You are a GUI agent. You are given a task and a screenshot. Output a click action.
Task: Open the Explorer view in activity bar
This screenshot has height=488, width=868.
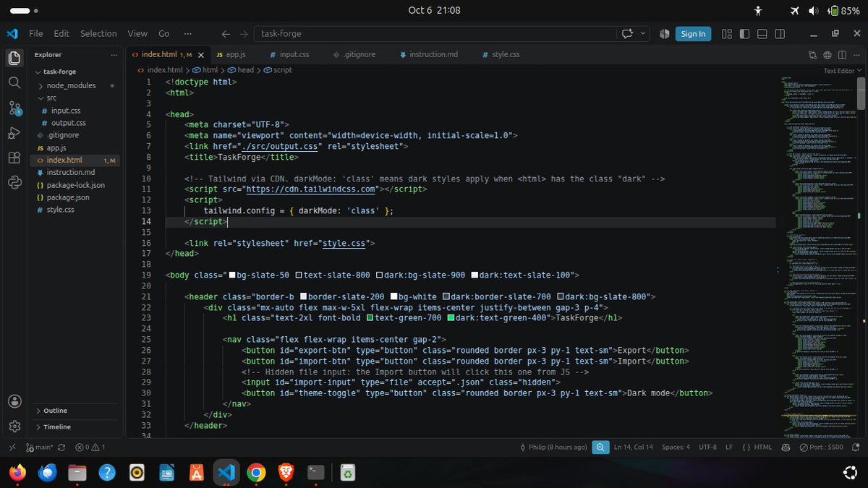(x=14, y=59)
